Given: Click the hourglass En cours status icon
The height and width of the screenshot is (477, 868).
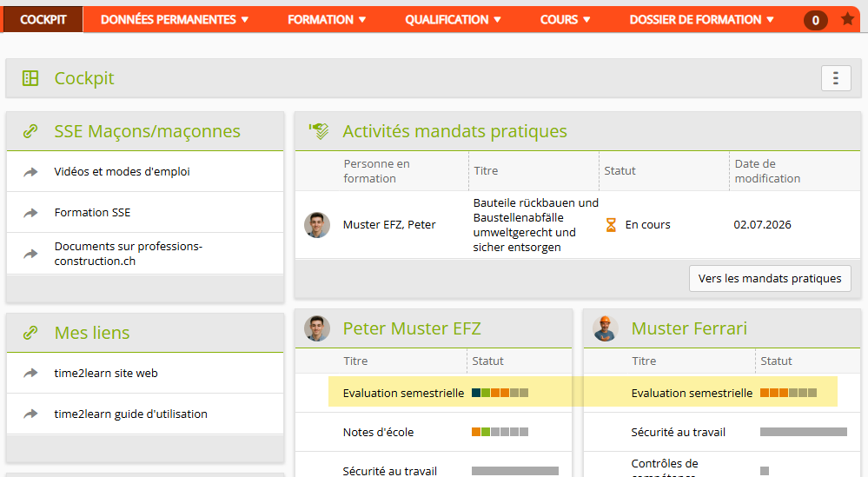Looking at the screenshot, I should (611, 225).
